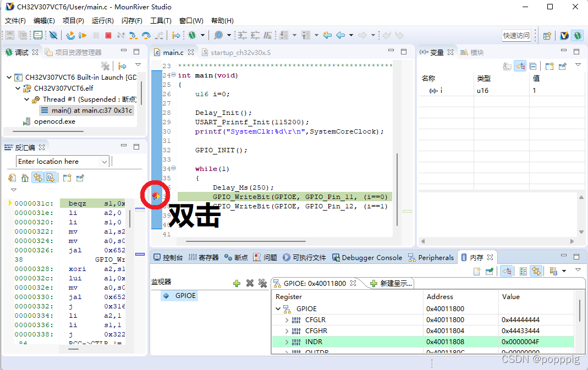Switch to the 项目资源管理器 tab
588x370 pixels.
point(74,52)
